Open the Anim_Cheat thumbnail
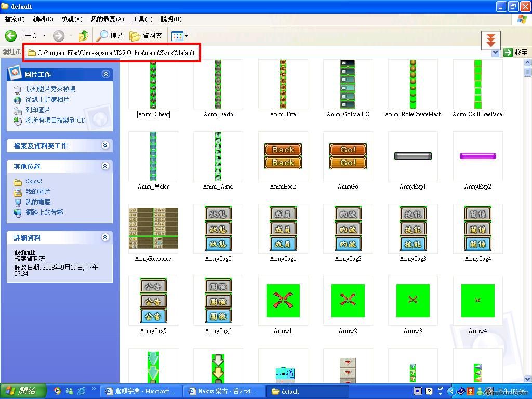The width and height of the screenshot is (532, 399). click(x=153, y=84)
